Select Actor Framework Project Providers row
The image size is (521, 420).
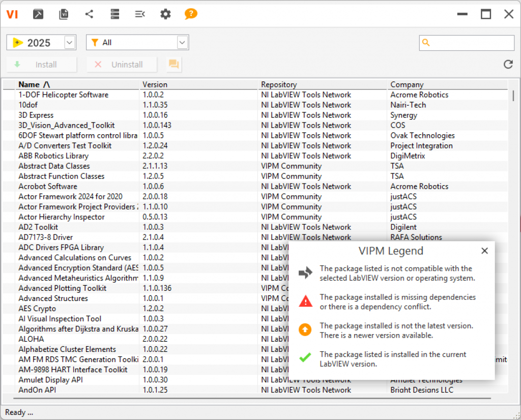coord(255,207)
